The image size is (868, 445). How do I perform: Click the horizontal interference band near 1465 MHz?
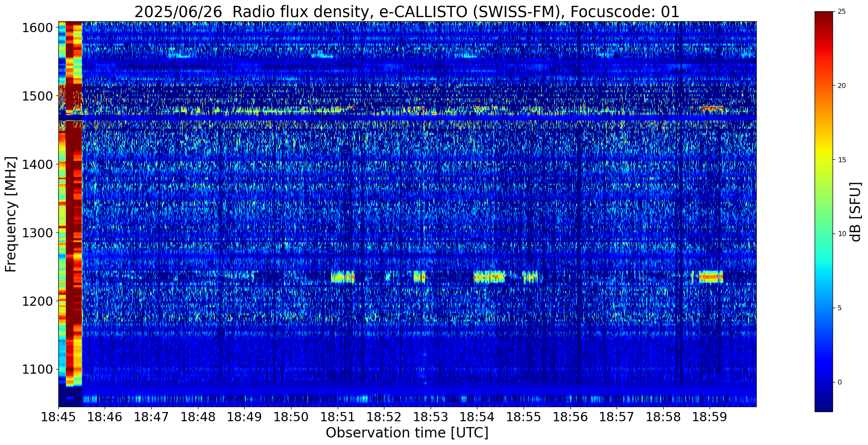pos(407,118)
